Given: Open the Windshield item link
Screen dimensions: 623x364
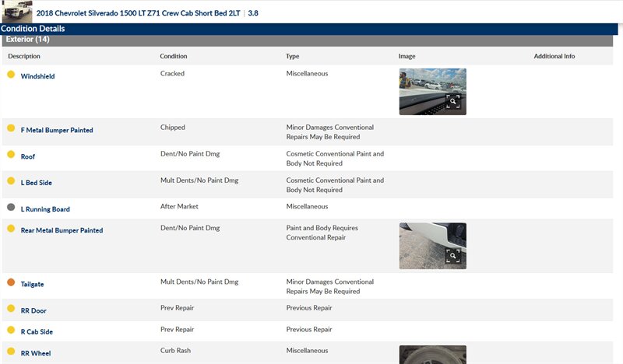Looking at the screenshot, I should [37, 77].
